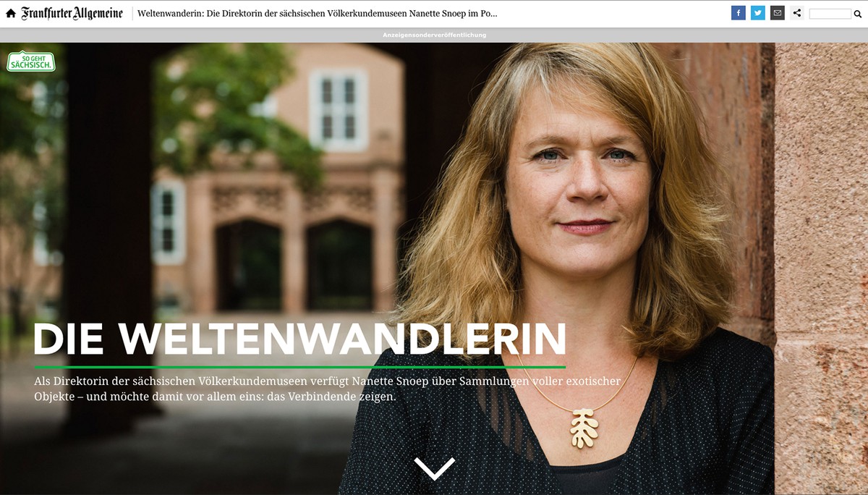This screenshot has height=495, width=868.
Task: Click the green line under the headline
Action: (299, 367)
